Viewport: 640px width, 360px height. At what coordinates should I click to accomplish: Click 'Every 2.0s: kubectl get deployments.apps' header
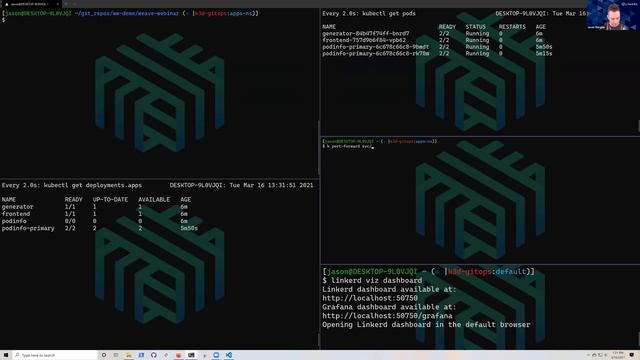72,185
